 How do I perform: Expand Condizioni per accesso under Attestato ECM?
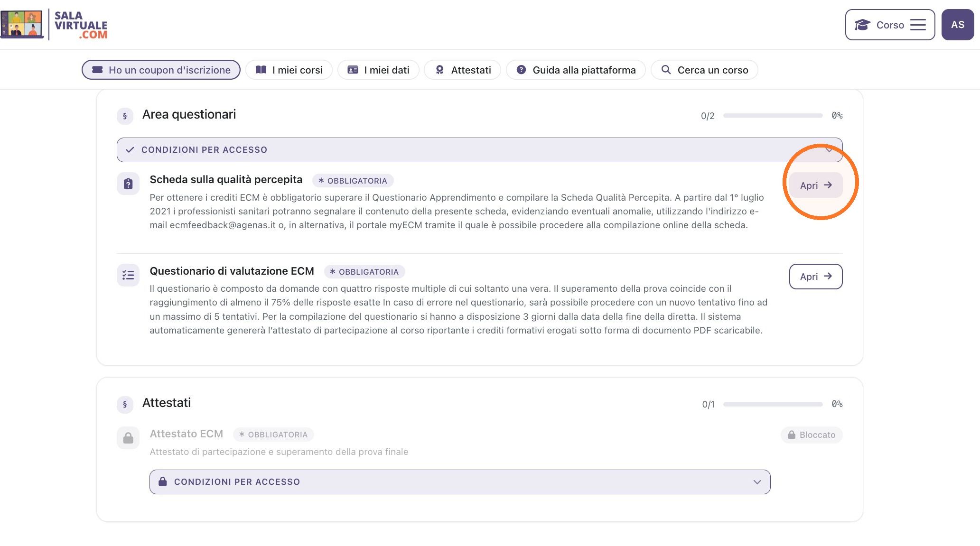[460, 482]
